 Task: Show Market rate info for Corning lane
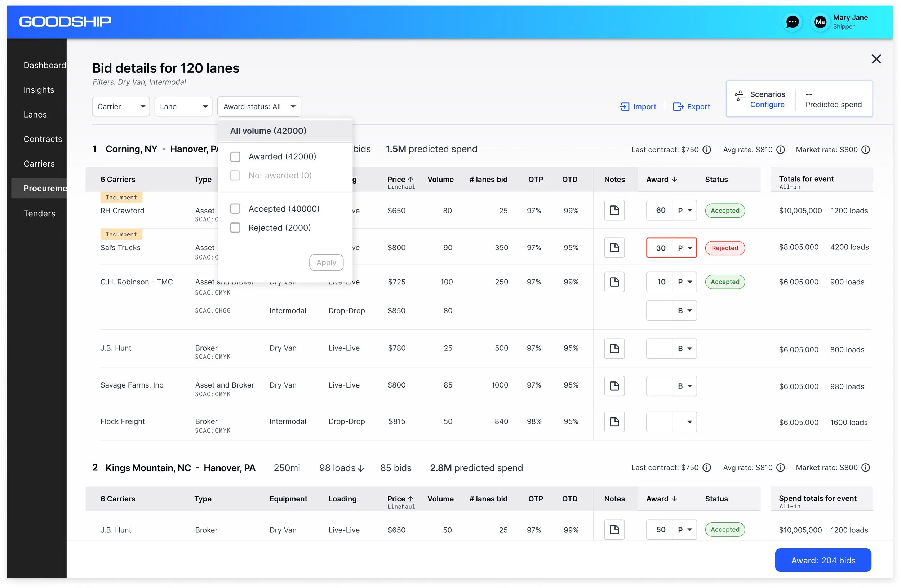pos(865,150)
